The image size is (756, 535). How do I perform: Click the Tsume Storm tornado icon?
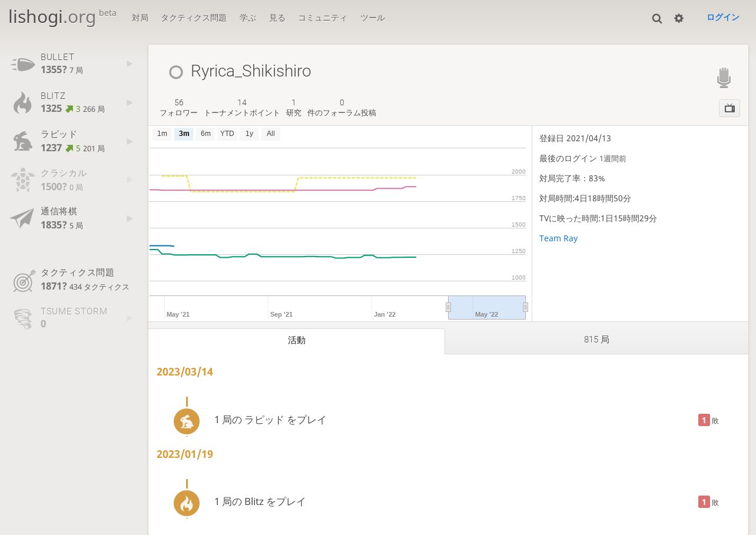click(x=22, y=318)
